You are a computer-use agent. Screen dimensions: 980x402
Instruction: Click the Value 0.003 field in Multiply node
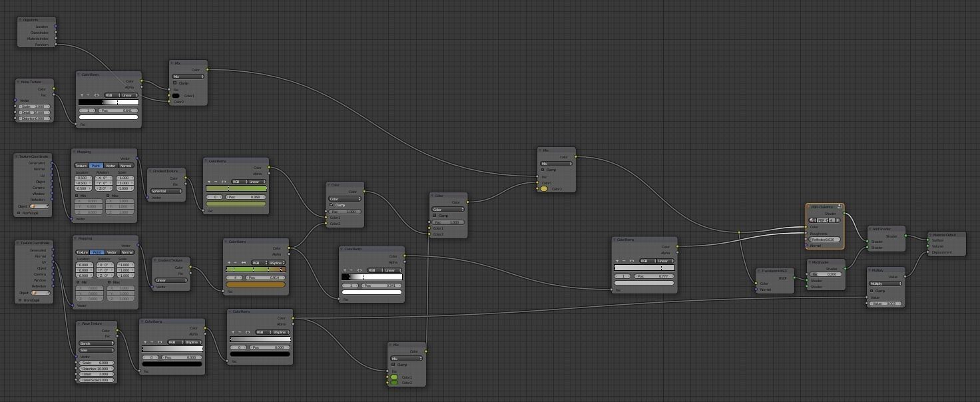pos(885,303)
